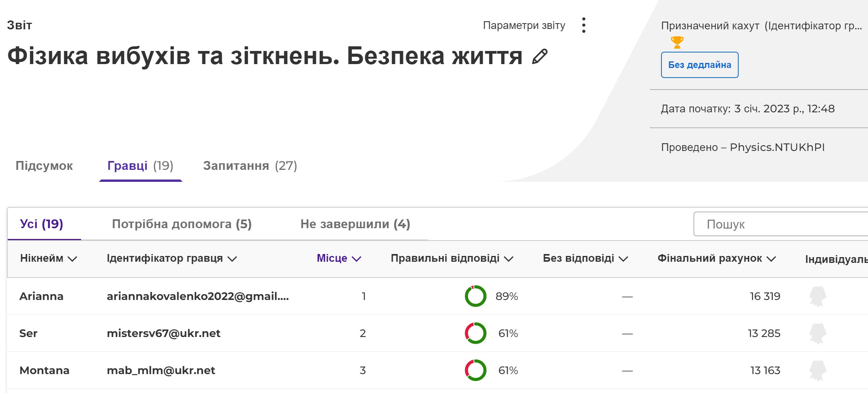The height and width of the screenshot is (393, 868).
Task: Click Ser's 61% accuracy ring
Action: pyautogui.click(x=475, y=333)
